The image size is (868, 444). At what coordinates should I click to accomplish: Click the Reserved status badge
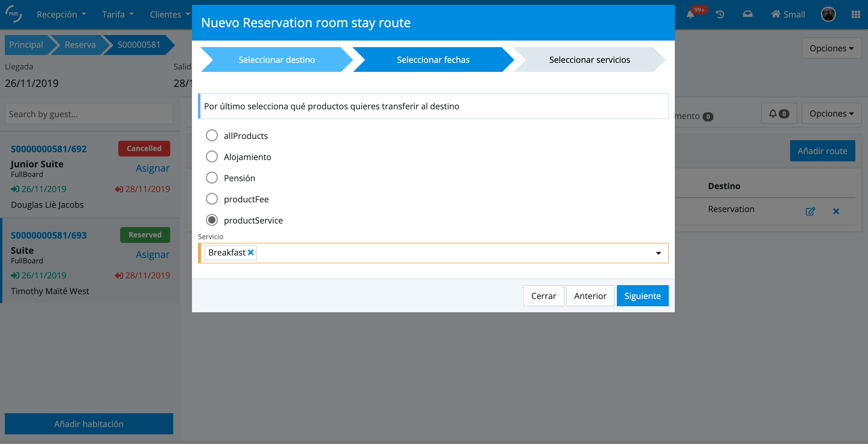pos(145,235)
